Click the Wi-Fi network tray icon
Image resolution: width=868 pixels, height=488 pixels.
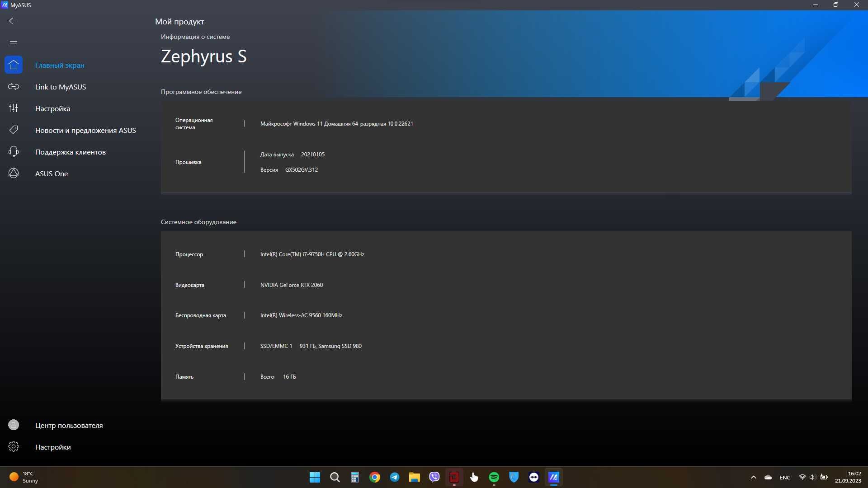(802, 477)
